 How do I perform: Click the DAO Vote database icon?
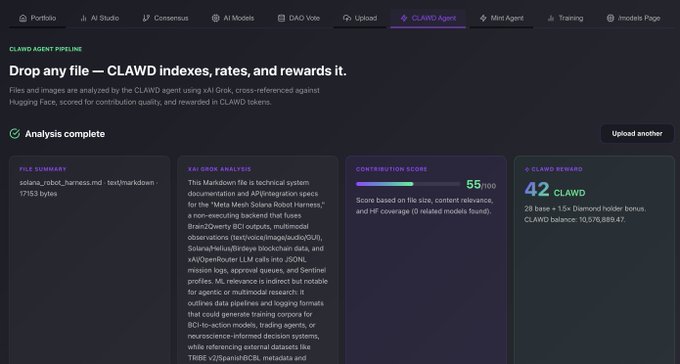281,18
